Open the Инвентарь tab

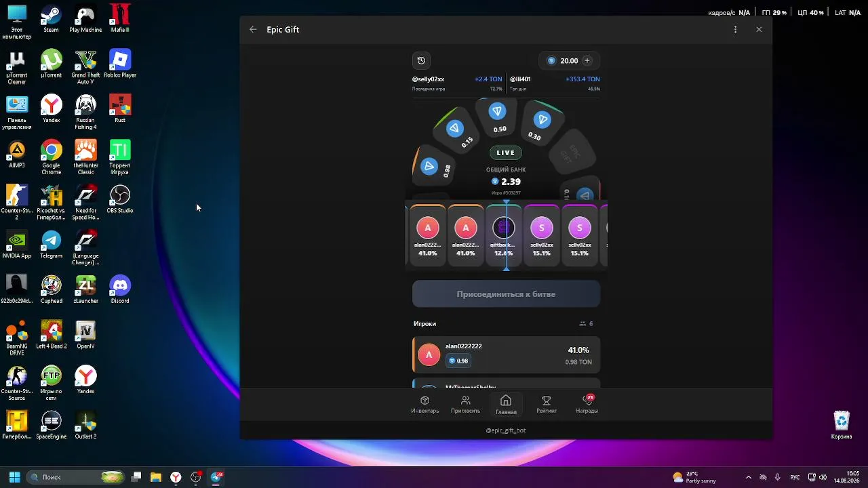425,404
